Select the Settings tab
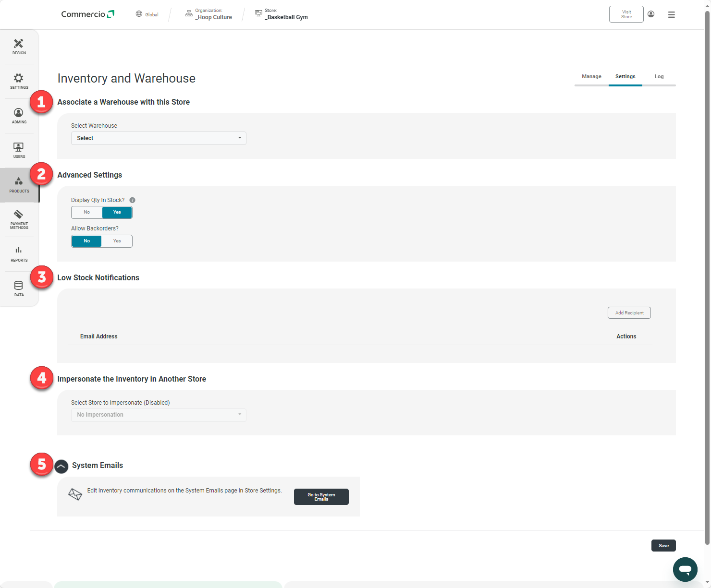Viewport: 711px width, 588px height. click(625, 77)
